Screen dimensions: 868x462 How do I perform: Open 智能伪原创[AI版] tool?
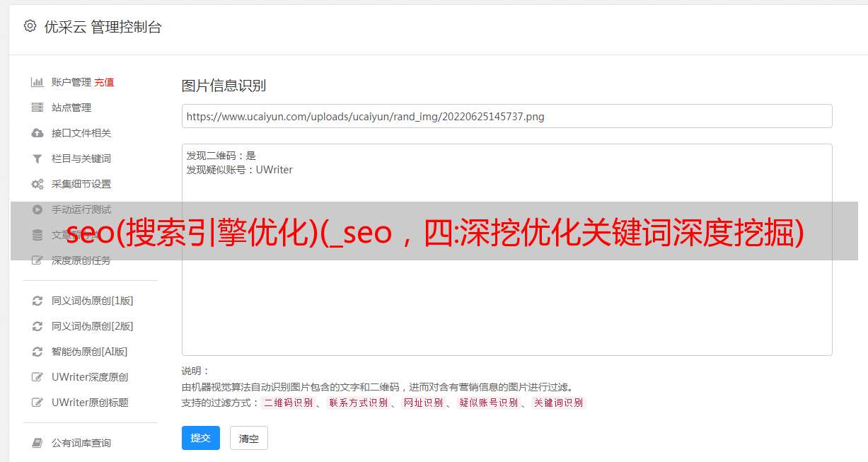90,352
